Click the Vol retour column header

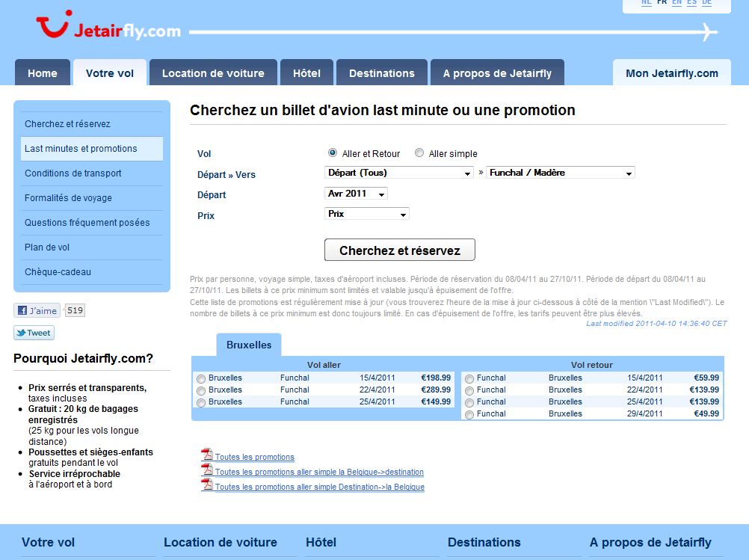coord(592,365)
